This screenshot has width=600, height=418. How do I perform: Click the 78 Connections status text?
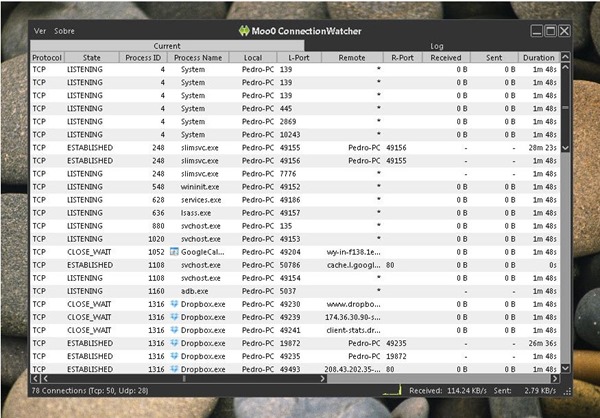(x=90, y=390)
